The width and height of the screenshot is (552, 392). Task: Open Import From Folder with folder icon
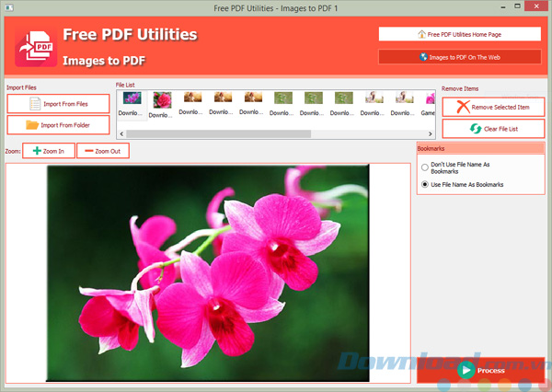pyautogui.click(x=32, y=124)
